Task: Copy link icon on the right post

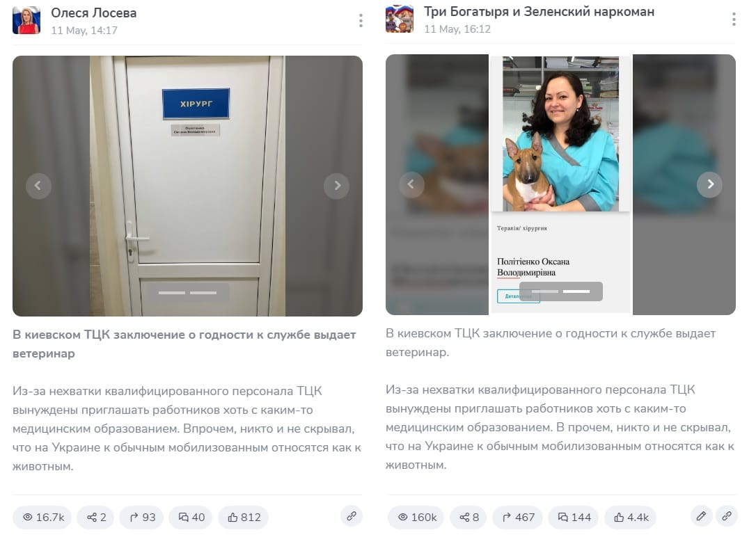Action: pos(727,516)
